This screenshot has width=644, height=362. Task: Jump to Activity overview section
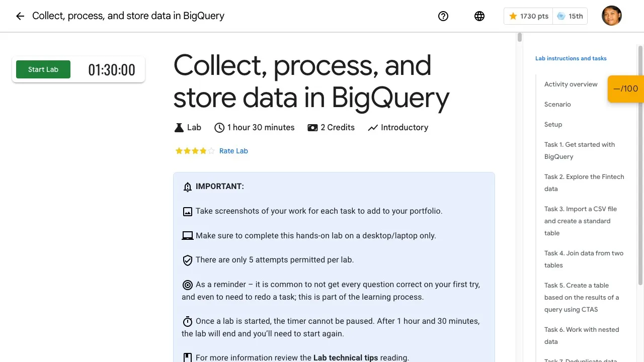point(571,84)
